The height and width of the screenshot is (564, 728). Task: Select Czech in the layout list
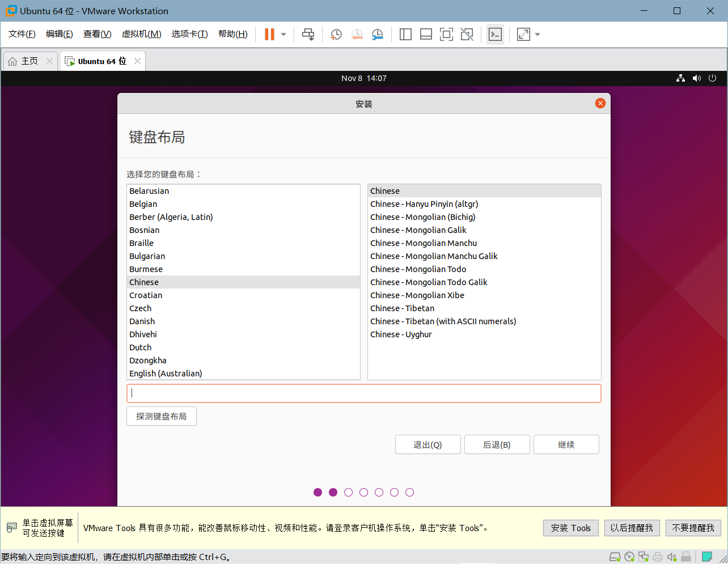(x=244, y=308)
